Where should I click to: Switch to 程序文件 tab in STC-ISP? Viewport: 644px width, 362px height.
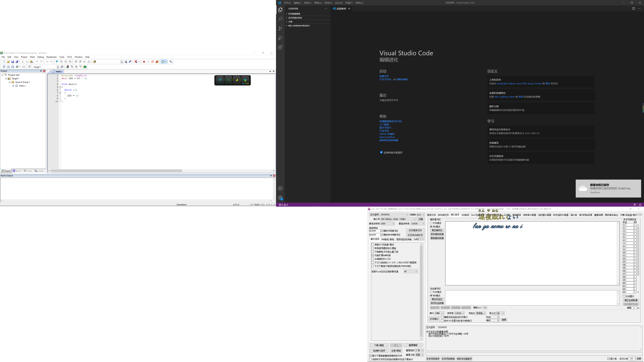coord(431,215)
